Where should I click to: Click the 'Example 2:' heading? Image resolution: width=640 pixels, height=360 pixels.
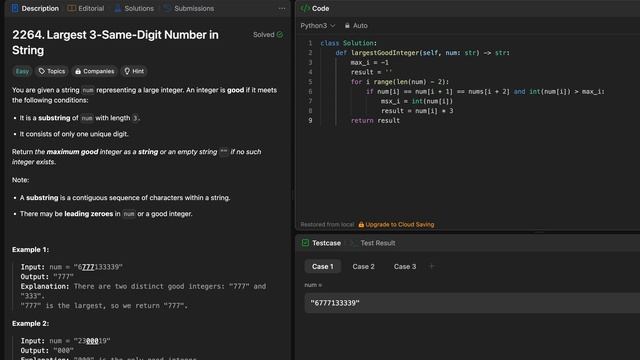pos(30,323)
